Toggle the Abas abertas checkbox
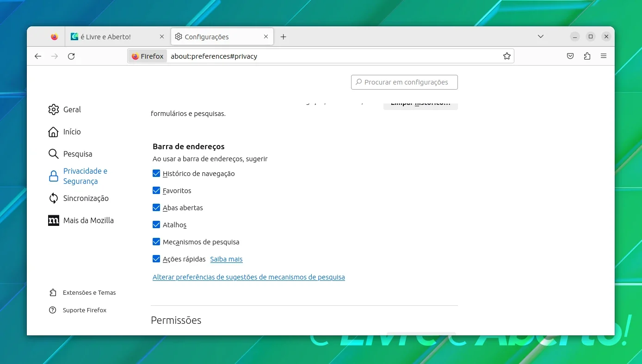 (x=156, y=208)
